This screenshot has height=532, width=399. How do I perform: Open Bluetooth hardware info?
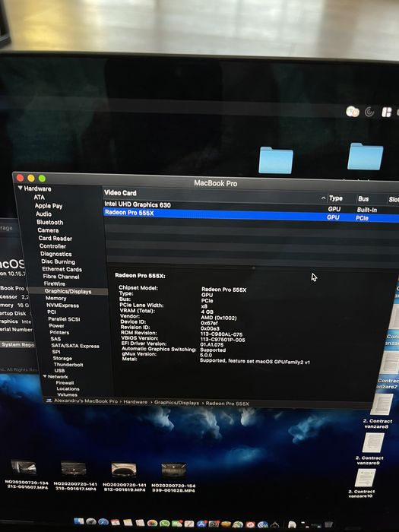pos(49,222)
